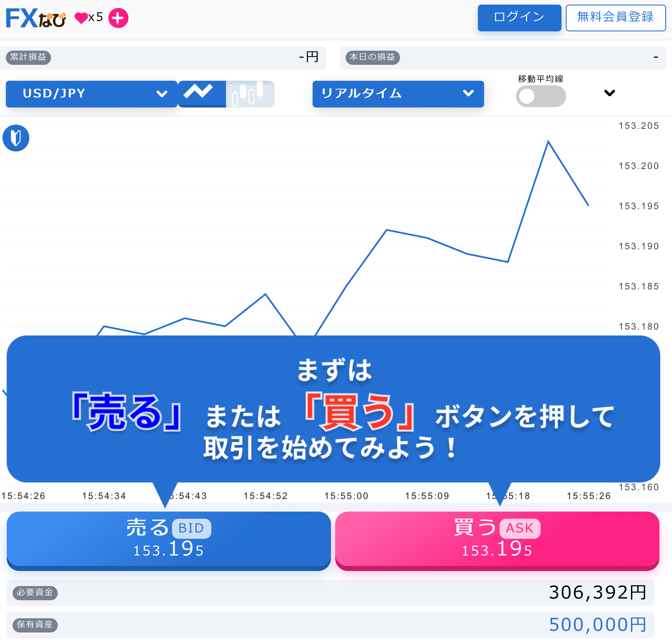Click the pink heart lives icon
The image size is (672, 640).
click(x=81, y=18)
